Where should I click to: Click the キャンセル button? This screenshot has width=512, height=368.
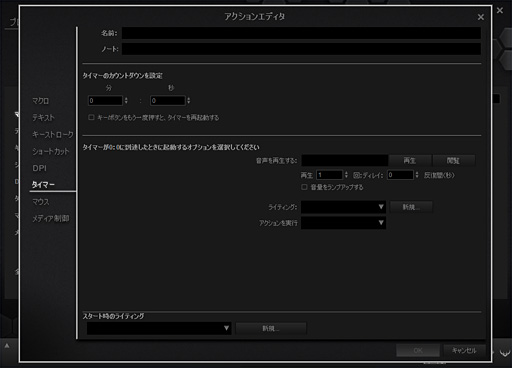(464, 350)
